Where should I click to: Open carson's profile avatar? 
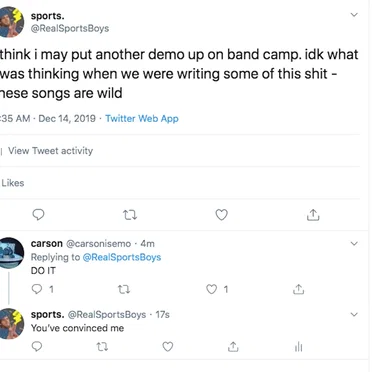11,253
